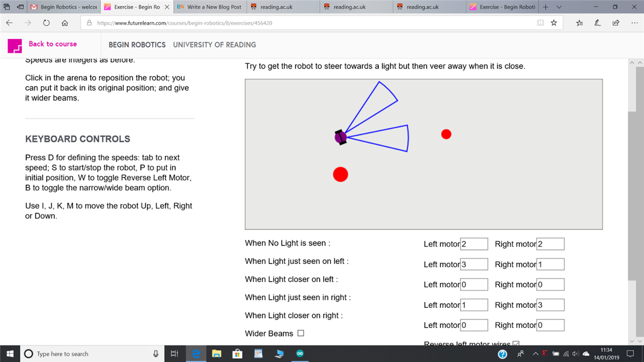Image resolution: width=644 pixels, height=362 pixels.
Task: Click the small red light on right
Action: click(446, 134)
